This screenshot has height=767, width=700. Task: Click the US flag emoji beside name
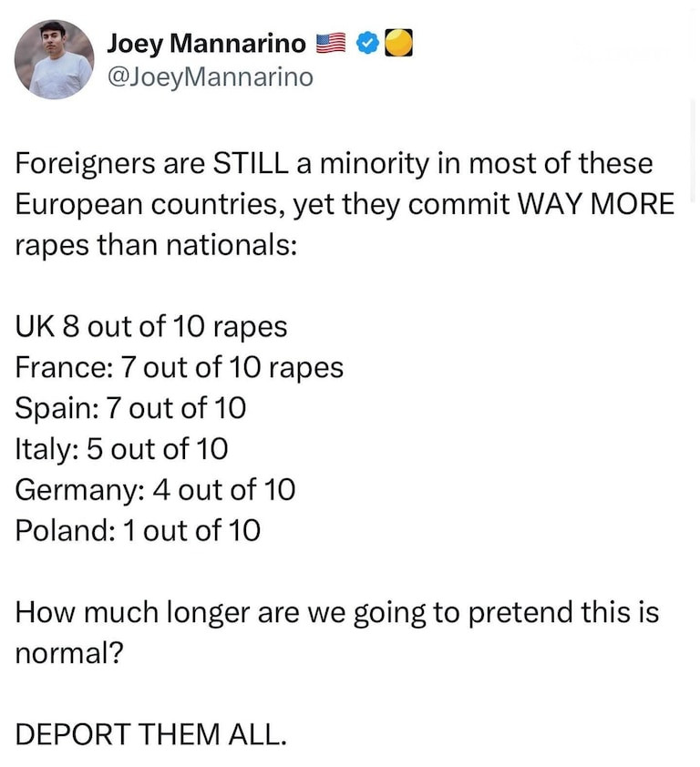331,43
